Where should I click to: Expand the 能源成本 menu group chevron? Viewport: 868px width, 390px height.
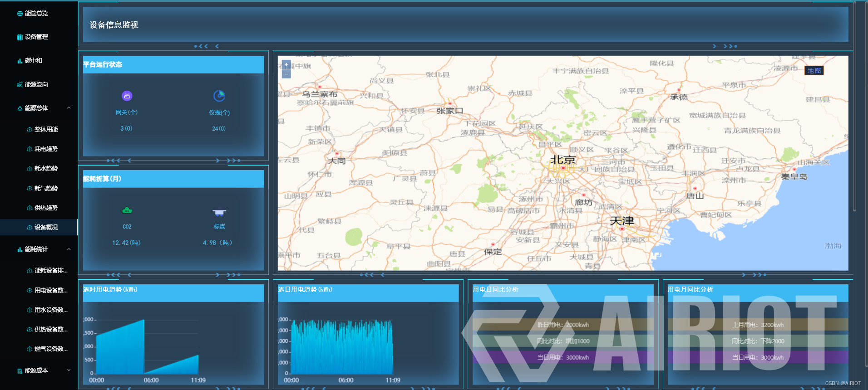tap(69, 370)
